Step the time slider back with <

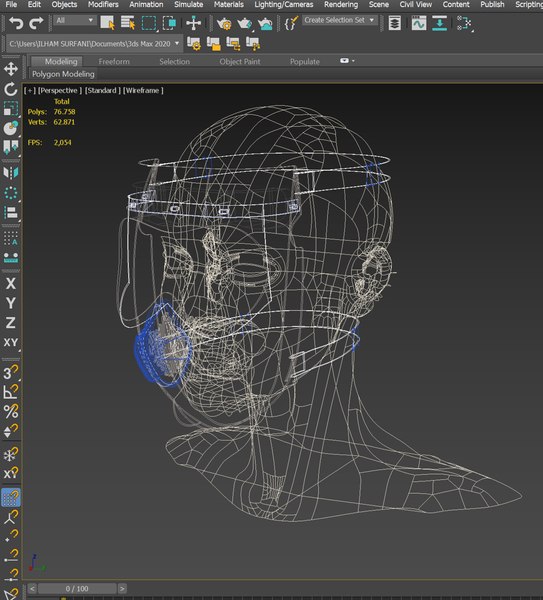click(32, 589)
